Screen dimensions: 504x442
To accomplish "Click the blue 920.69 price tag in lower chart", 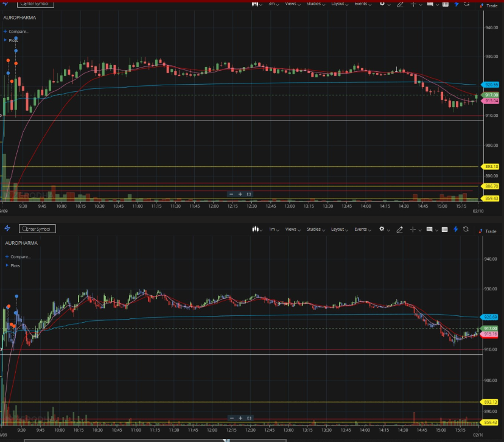I will point(489,317).
